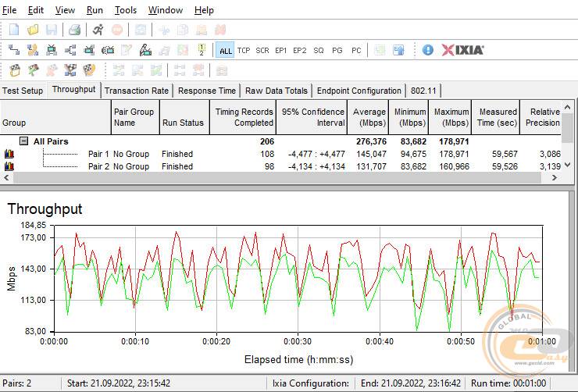The width and height of the screenshot is (578, 392).
Task: Click the Run Status column header
Action: [x=184, y=117]
